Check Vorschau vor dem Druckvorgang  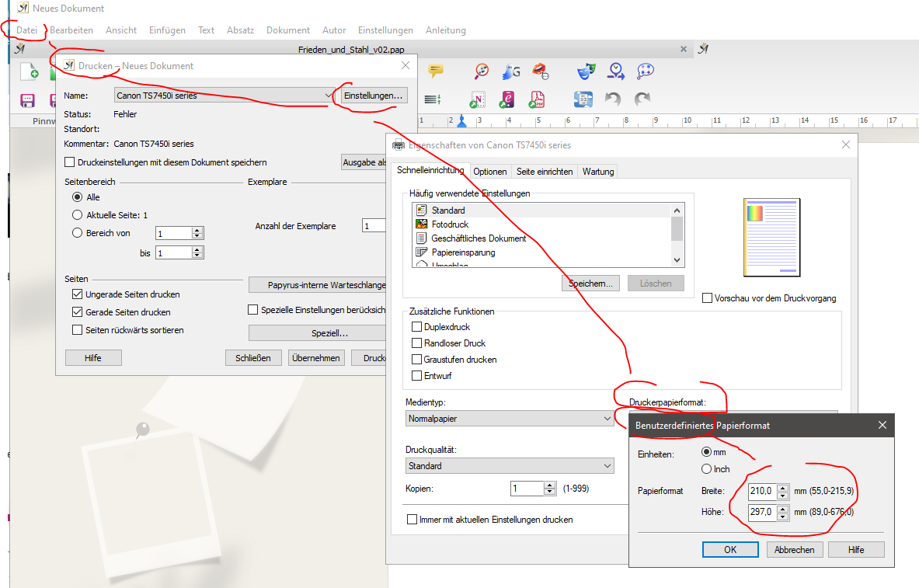[708, 297]
